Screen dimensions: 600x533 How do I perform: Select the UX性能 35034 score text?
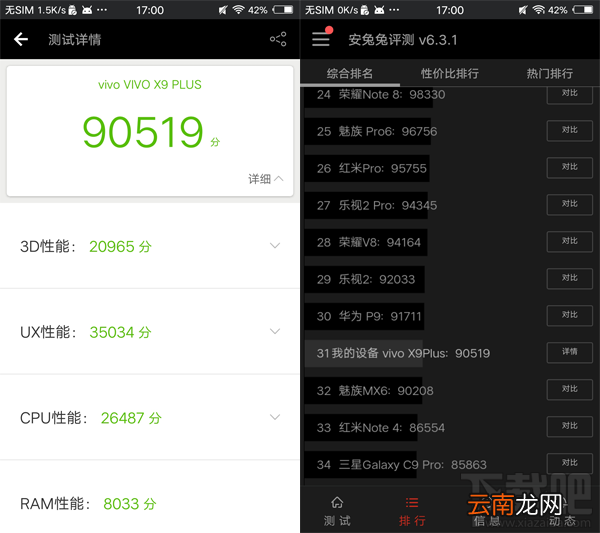click(x=86, y=332)
